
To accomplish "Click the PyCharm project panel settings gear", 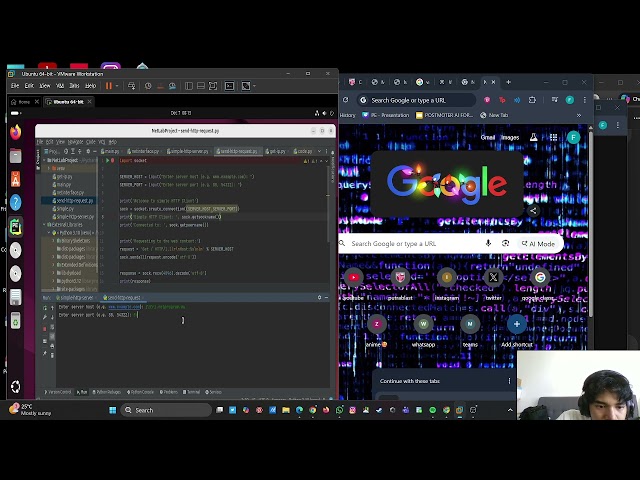I will pyautogui.click(x=88, y=151).
